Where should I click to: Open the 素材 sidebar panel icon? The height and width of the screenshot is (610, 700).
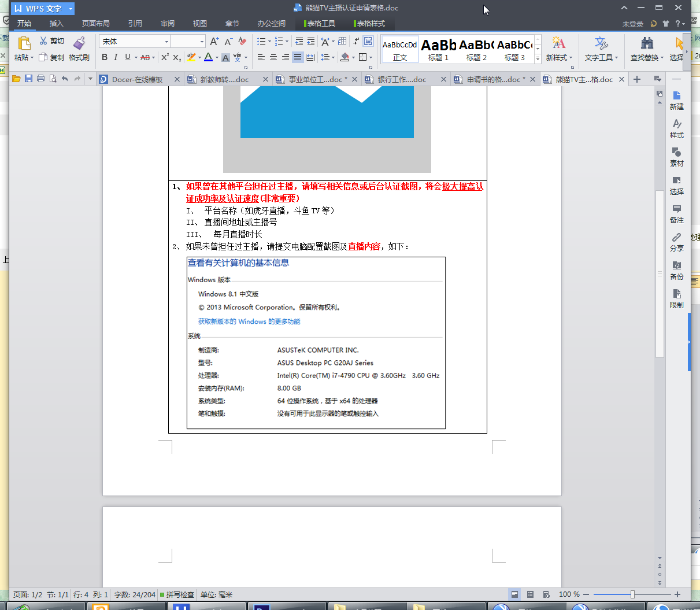point(677,157)
